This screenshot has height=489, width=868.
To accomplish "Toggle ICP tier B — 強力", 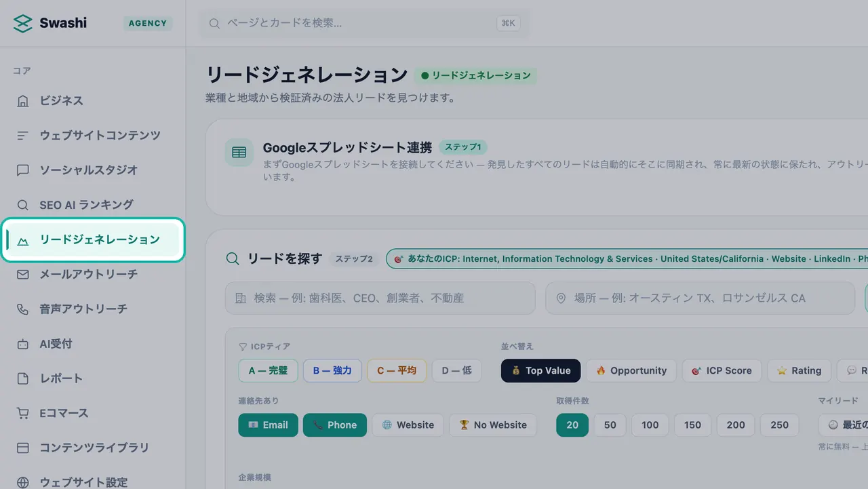I will pos(332,370).
